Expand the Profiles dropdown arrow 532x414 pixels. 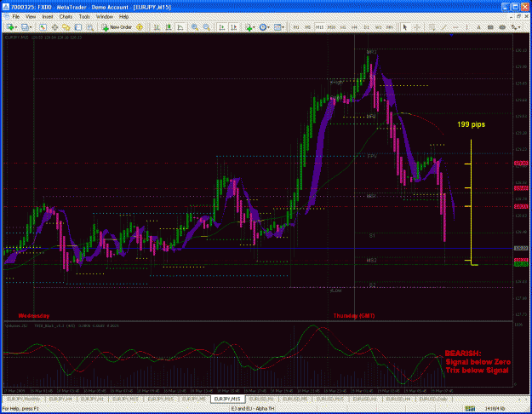point(31,27)
